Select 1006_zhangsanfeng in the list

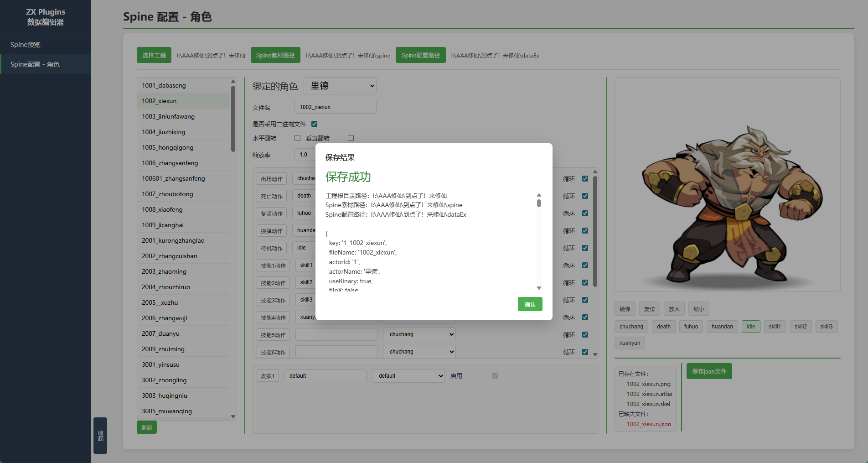pos(184,163)
